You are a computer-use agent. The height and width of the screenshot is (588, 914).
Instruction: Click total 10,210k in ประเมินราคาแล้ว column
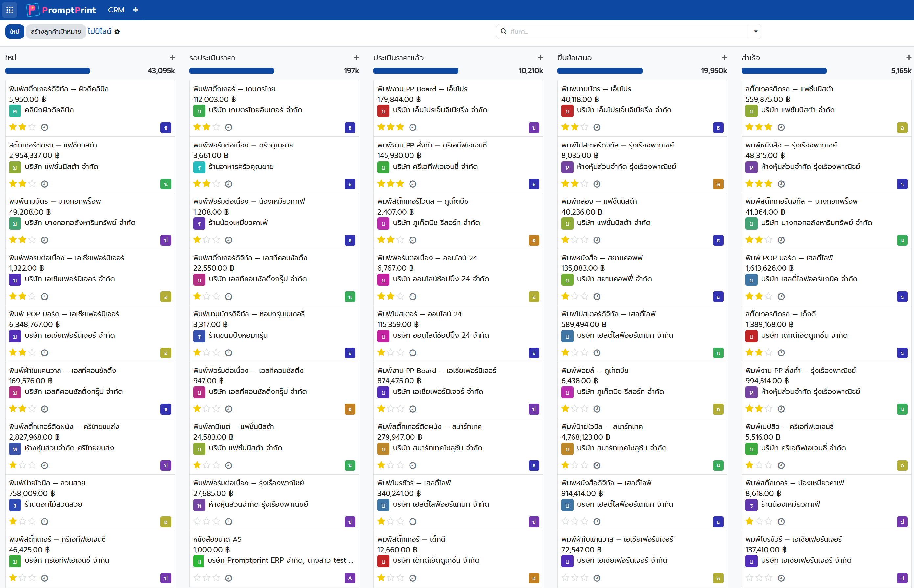[530, 71]
